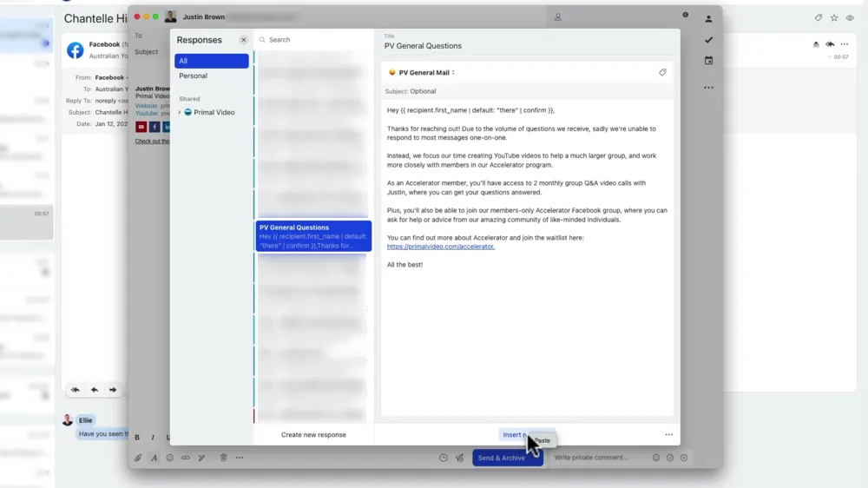Click the send later clock icon
Viewport: 868px width, 488px height.
pos(443,458)
